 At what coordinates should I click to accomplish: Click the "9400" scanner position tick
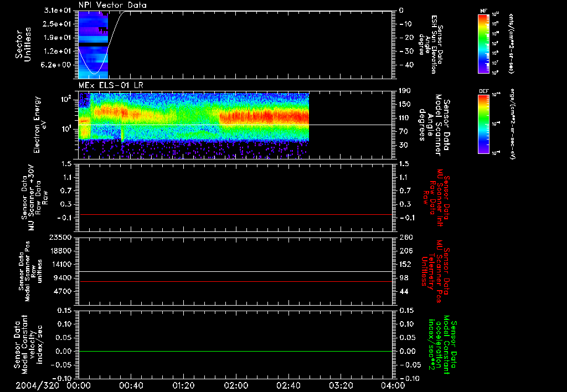click(63, 278)
